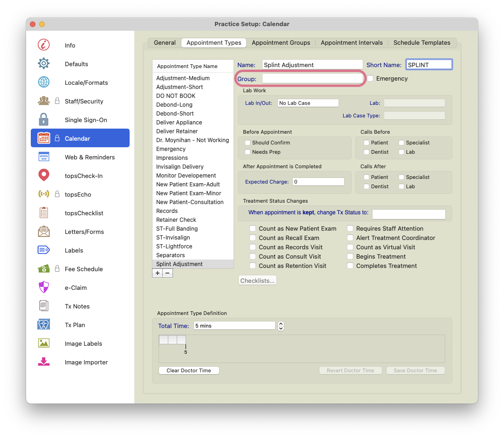Image resolution: width=504 pixels, height=438 pixels.
Task: Click the Revert Doctor Time button
Action: click(x=350, y=370)
